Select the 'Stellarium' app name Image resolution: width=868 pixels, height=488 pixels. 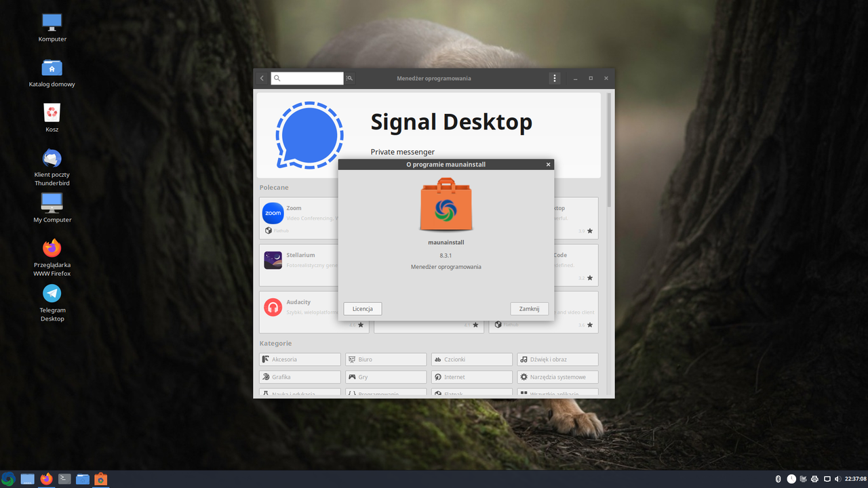300,255
